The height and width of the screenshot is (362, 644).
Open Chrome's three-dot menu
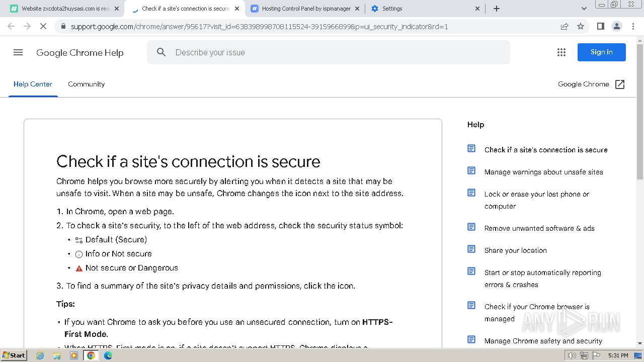click(x=633, y=26)
